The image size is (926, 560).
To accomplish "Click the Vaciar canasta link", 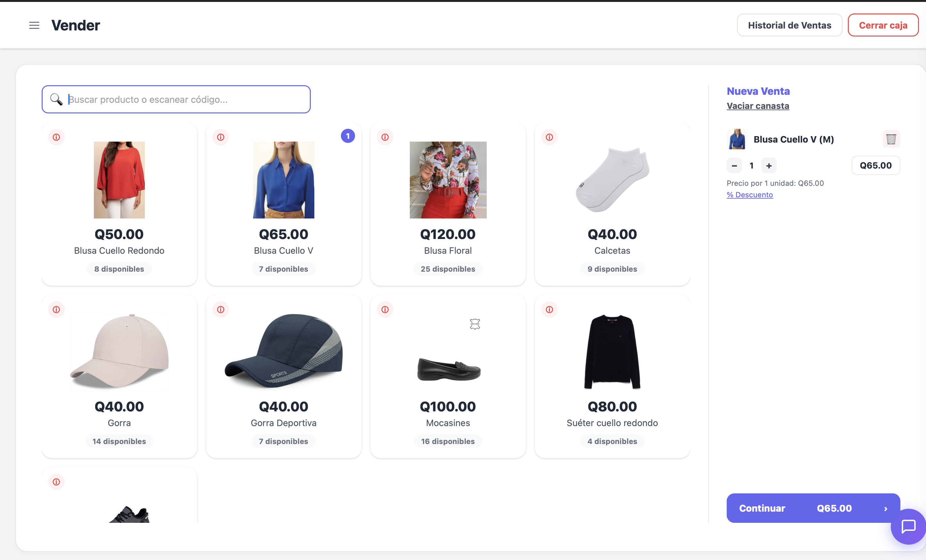I will pos(758,106).
